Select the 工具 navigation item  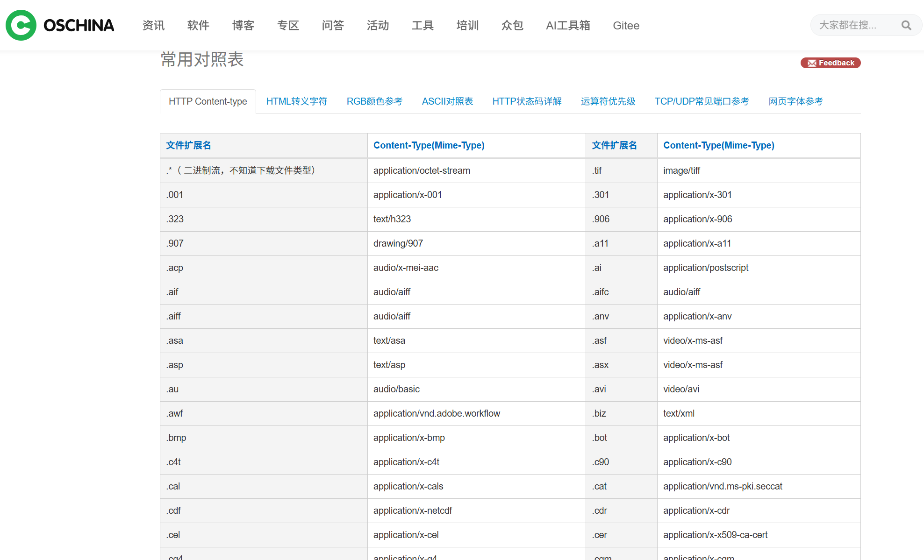click(423, 25)
